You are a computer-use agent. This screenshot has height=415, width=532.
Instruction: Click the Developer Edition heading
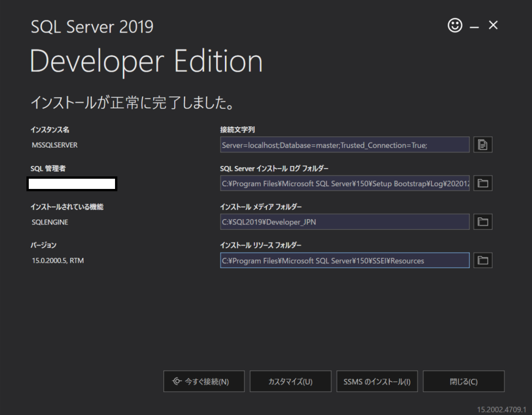(x=146, y=62)
